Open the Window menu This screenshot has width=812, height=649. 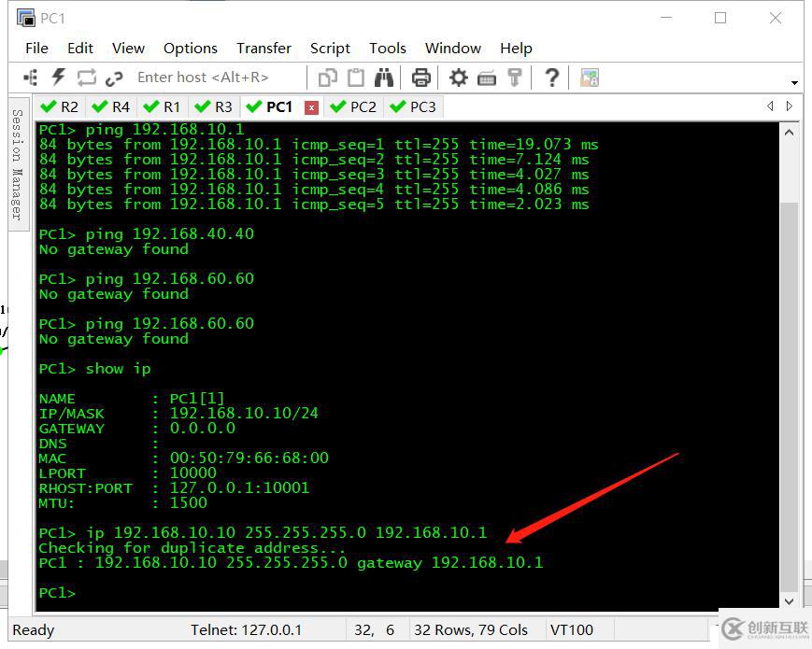[x=453, y=49]
